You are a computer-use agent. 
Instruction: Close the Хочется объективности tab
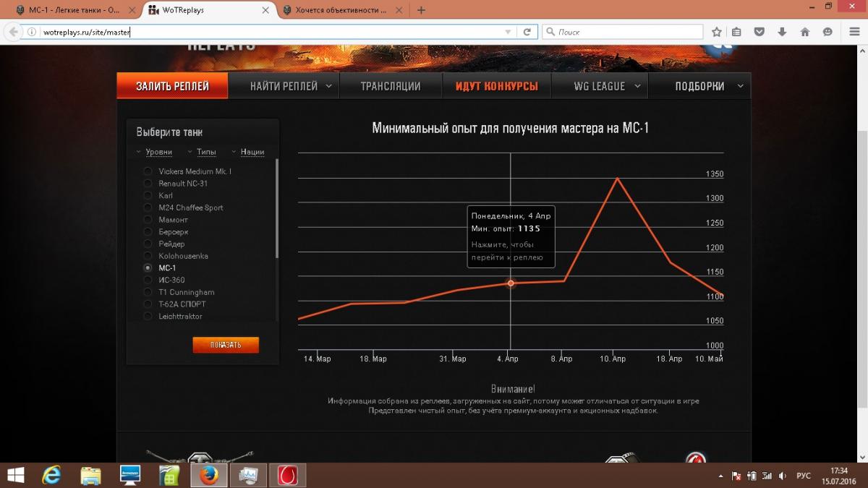click(x=400, y=10)
